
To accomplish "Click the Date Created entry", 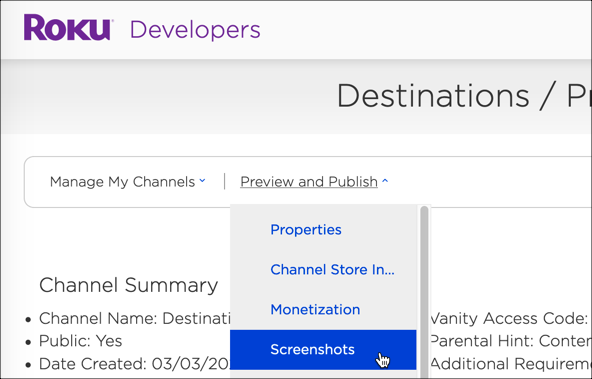I will tap(134, 364).
